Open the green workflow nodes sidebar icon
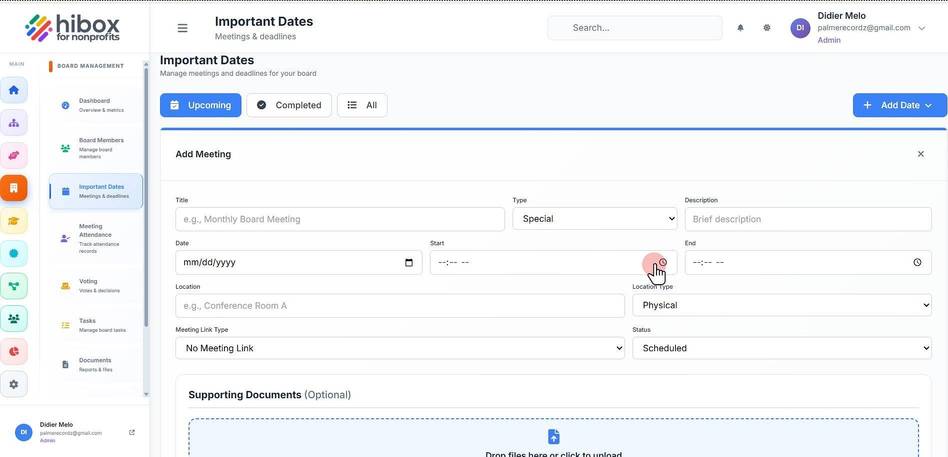This screenshot has width=948, height=457. click(x=14, y=286)
